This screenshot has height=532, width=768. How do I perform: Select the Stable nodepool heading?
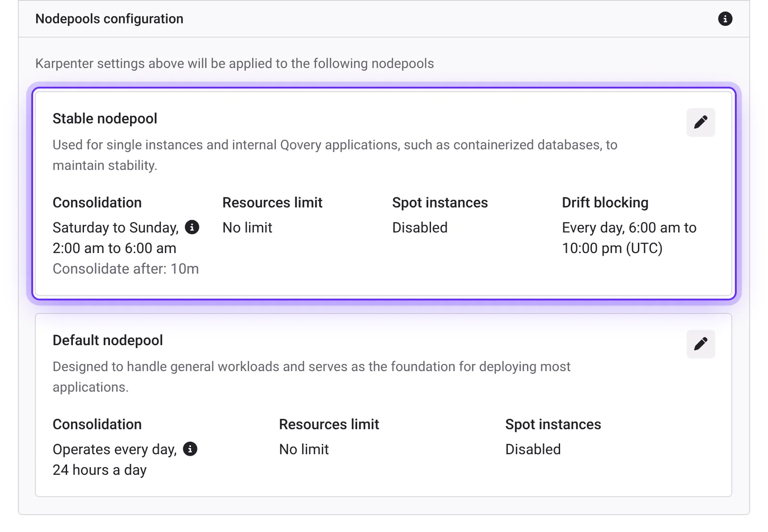click(105, 119)
